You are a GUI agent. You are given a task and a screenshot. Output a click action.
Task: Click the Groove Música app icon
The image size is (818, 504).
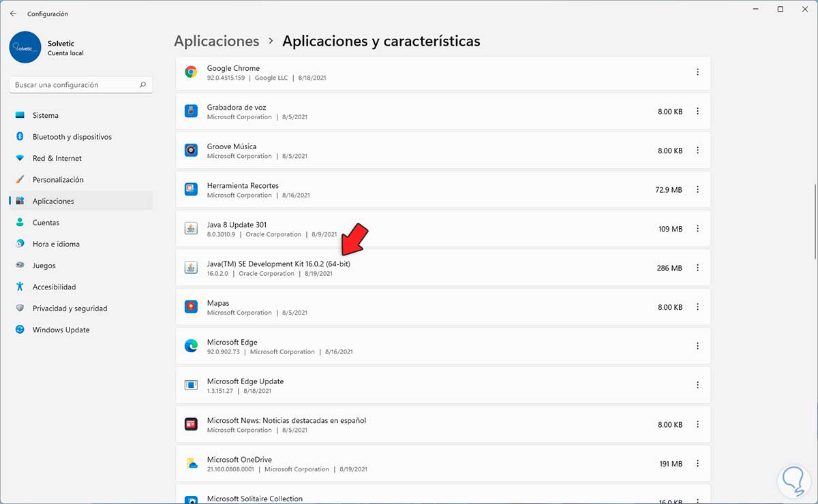pyautogui.click(x=191, y=151)
